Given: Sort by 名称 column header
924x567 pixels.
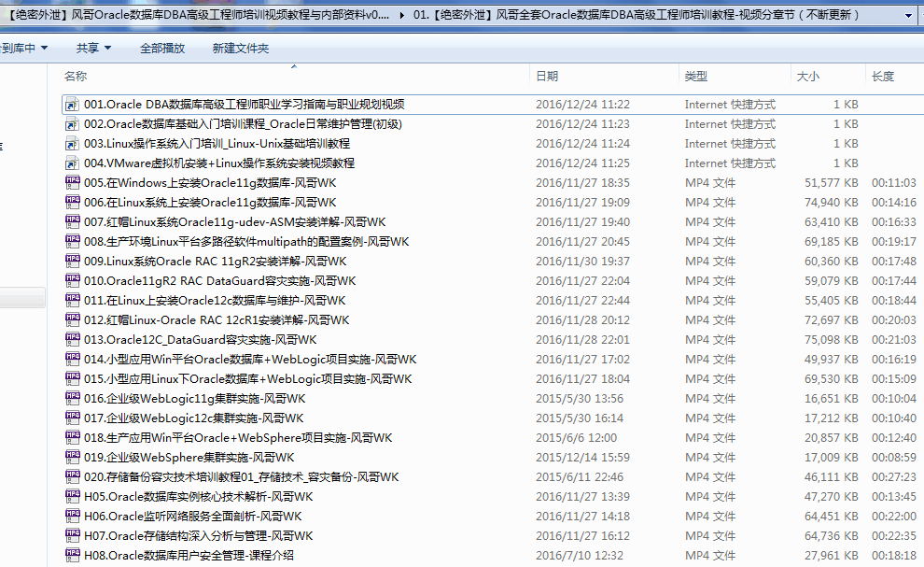Looking at the screenshot, I should point(76,76).
